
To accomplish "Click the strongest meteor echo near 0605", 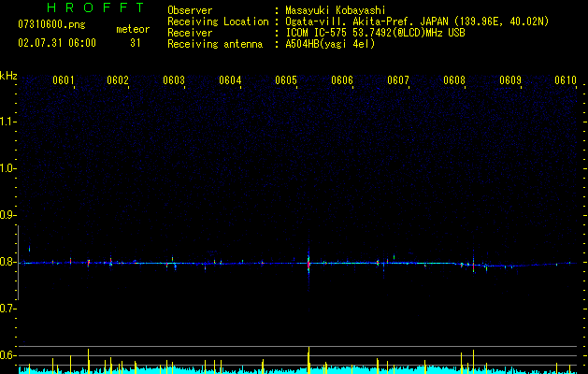I will pyautogui.click(x=308, y=264).
